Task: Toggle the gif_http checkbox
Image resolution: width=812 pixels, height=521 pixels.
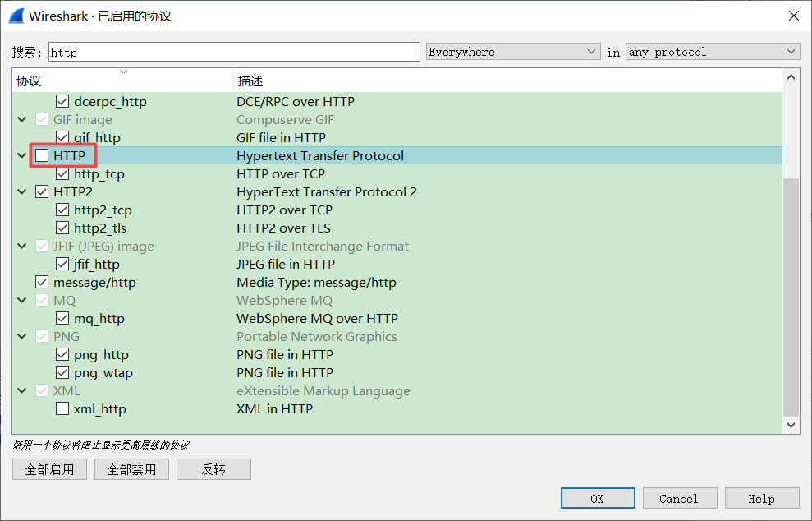Action: pyautogui.click(x=62, y=137)
